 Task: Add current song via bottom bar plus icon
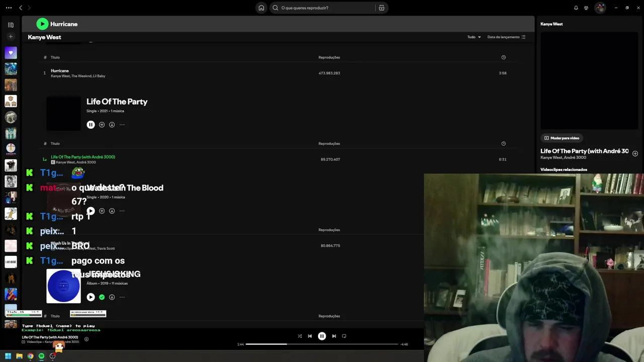(86, 339)
